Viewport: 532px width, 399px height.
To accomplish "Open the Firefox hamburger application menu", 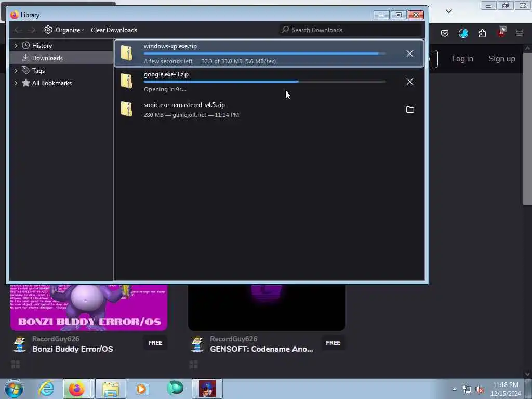I will (x=520, y=33).
